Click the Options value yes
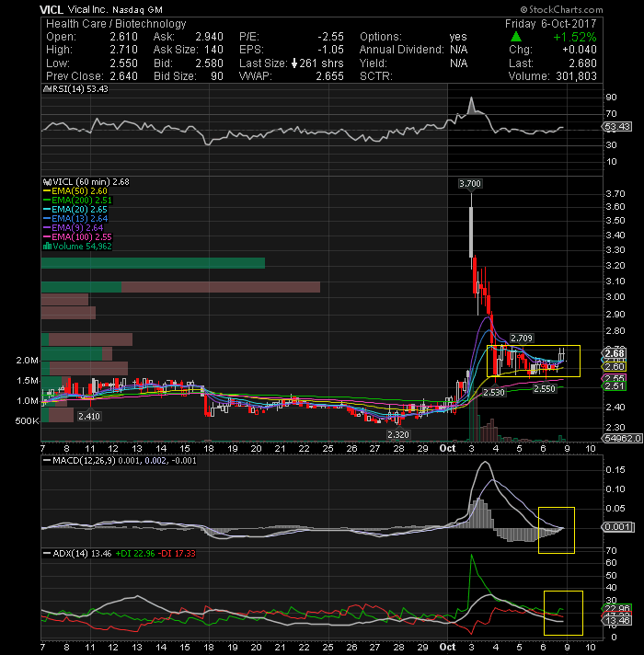 (458, 37)
